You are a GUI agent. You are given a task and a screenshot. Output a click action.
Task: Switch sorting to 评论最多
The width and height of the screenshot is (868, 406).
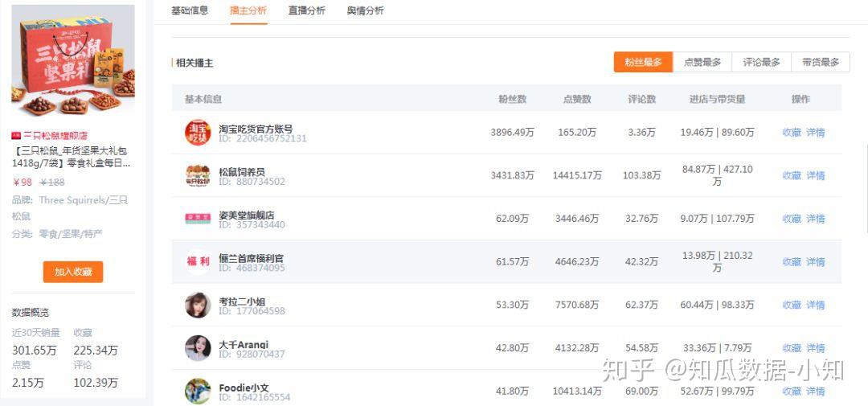pos(761,63)
